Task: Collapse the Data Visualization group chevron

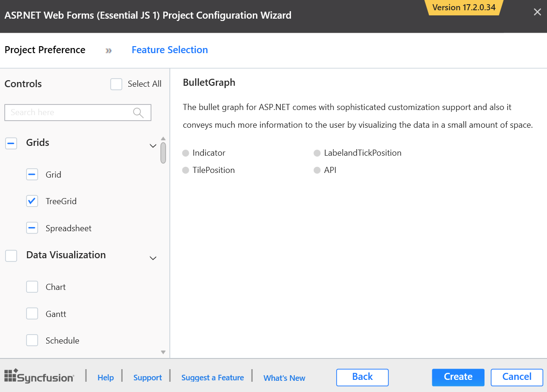Action: pyautogui.click(x=153, y=258)
